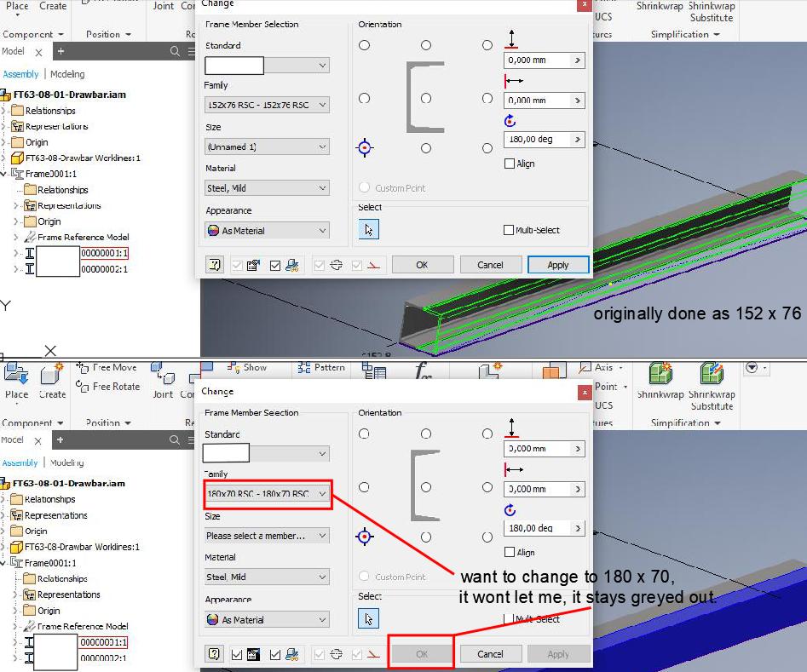Open the Family dropdown showing 152x76 RSC
This screenshot has height=672, width=807.
point(267,105)
